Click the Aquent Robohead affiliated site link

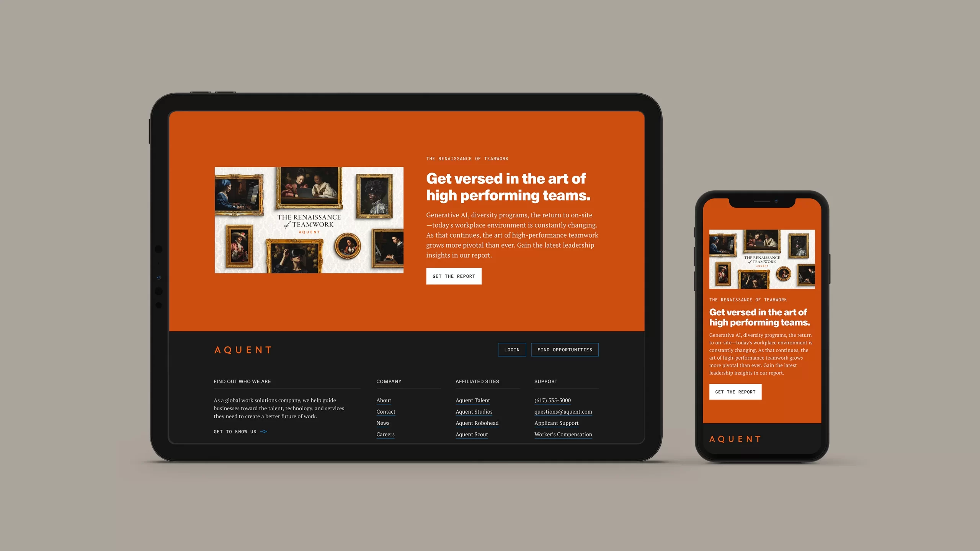coord(477,422)
